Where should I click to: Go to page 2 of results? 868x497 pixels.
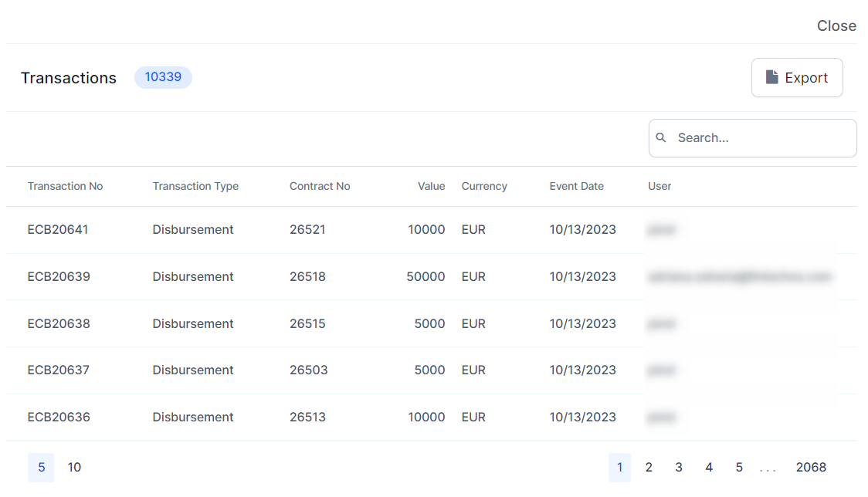click(649, 468)
